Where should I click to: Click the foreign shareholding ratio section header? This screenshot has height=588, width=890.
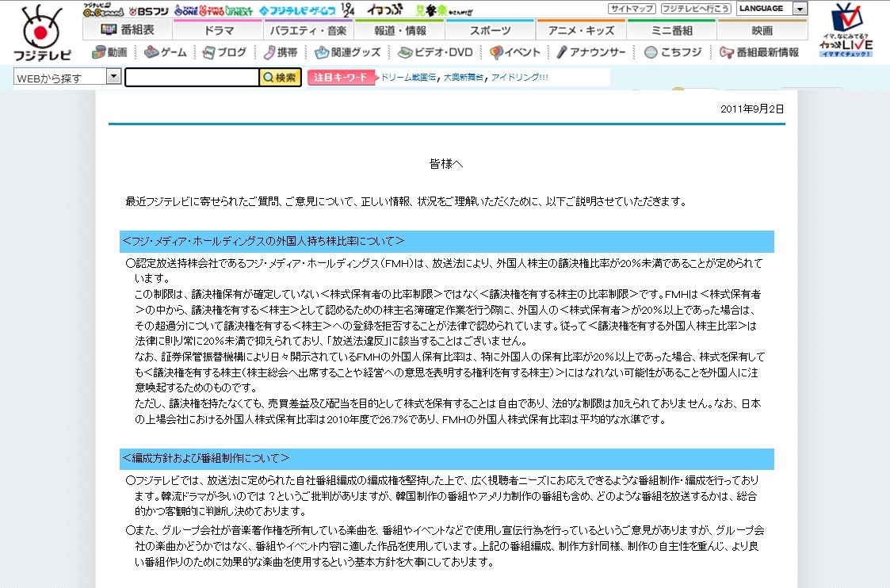[x=447, y=241]
